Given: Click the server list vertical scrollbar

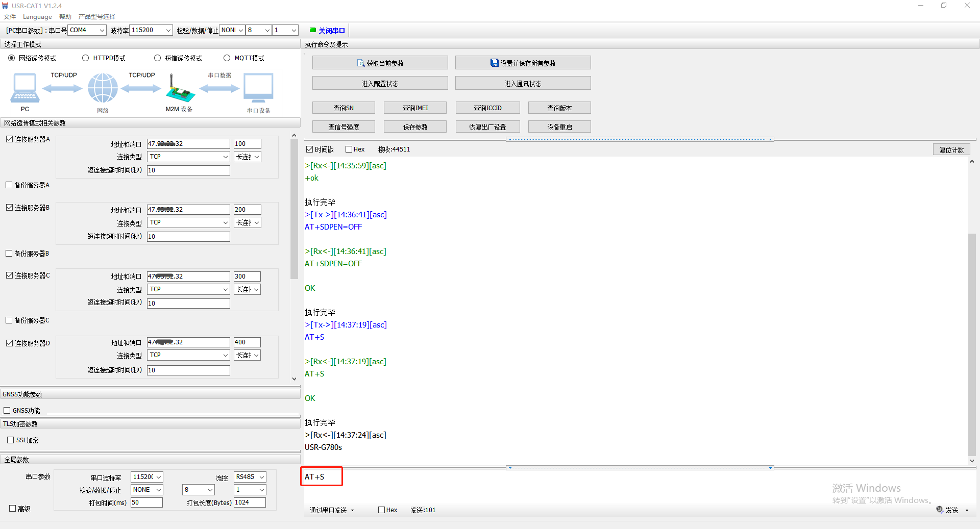Looking at the screenshot, I should click(x=294, y=209).
